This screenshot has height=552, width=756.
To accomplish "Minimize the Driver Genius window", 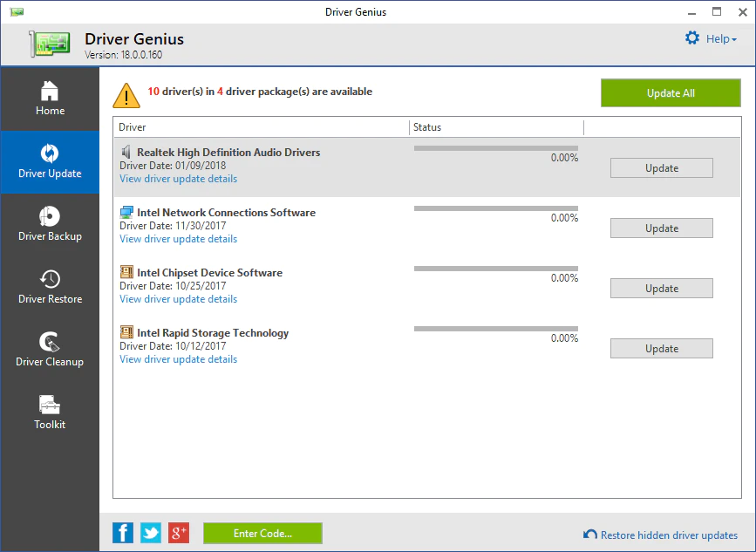I will coord(691,12).
